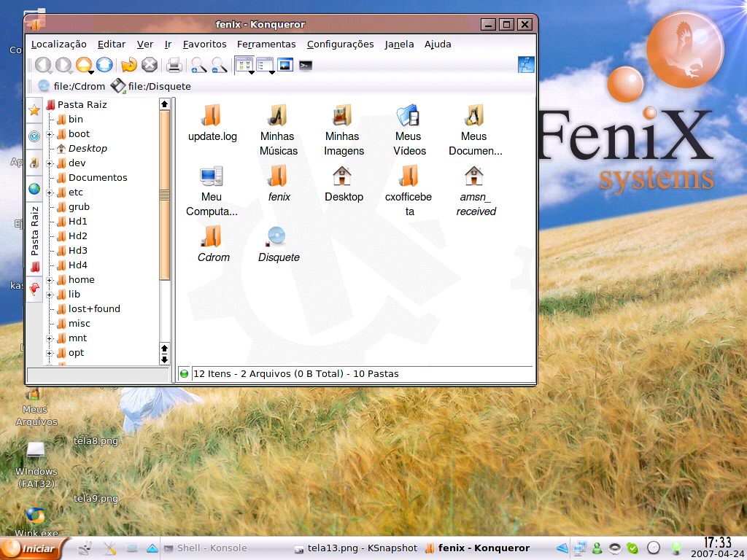This screenshot has width=747, height=560.
Task: Switch to Shell - Konsole taskbar entry
Action: (x=206, y=548)
